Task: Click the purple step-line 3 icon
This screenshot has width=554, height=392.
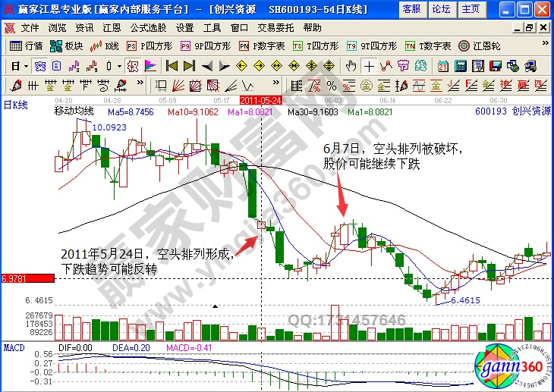Action: coord(74,66)
